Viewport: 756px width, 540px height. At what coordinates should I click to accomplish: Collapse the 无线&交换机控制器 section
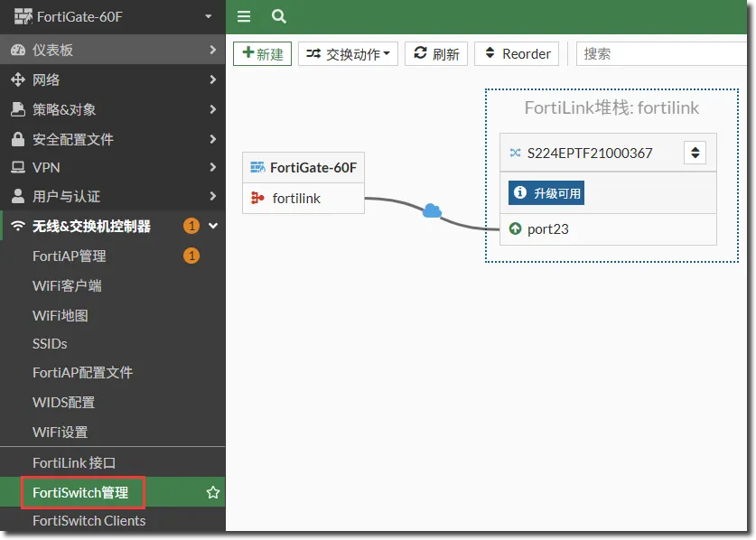point(213,226)
